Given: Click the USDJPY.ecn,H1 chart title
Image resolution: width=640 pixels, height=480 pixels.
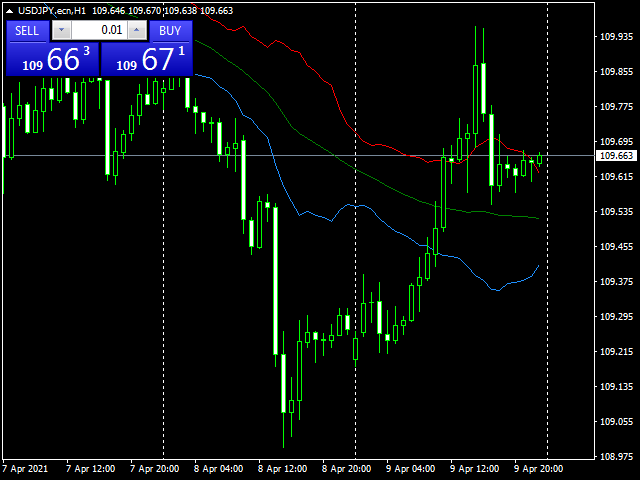Looking at the screenshot, I should pos(52,11).
